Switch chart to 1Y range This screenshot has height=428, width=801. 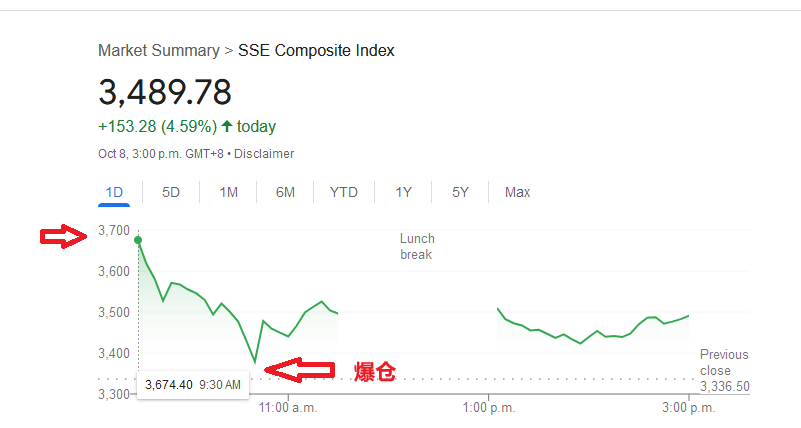click(403, 192)
